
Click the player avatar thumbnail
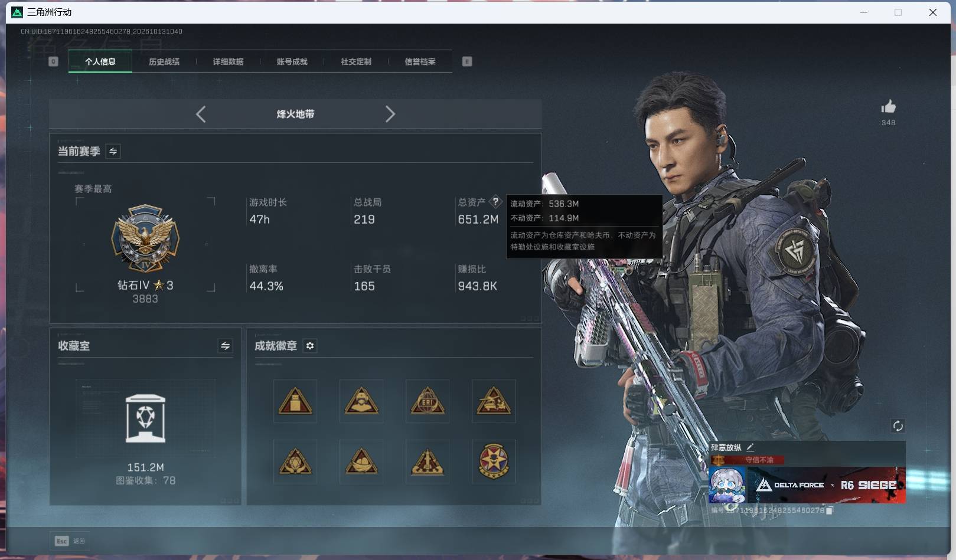727,485
